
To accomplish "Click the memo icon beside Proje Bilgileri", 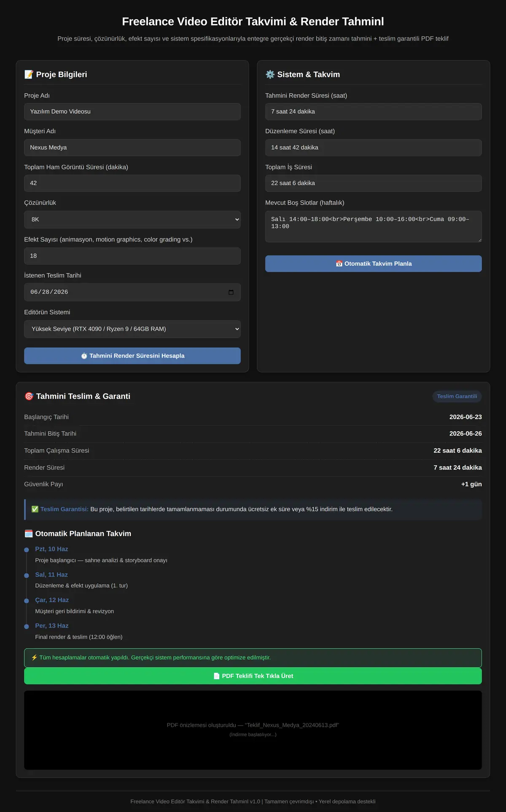I will (x=29, y=75).
